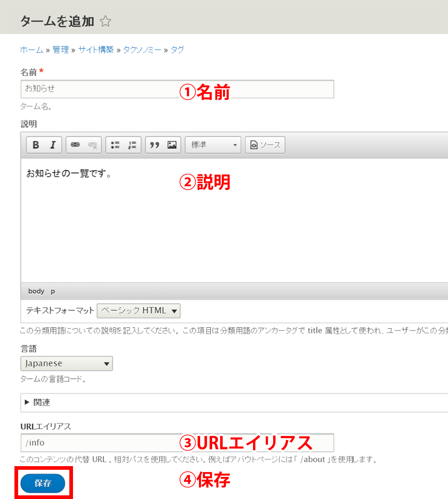Screen dimensions: 448x499
Task: Focus the URLエイリアス input field
Action: [x=177, y=443]
